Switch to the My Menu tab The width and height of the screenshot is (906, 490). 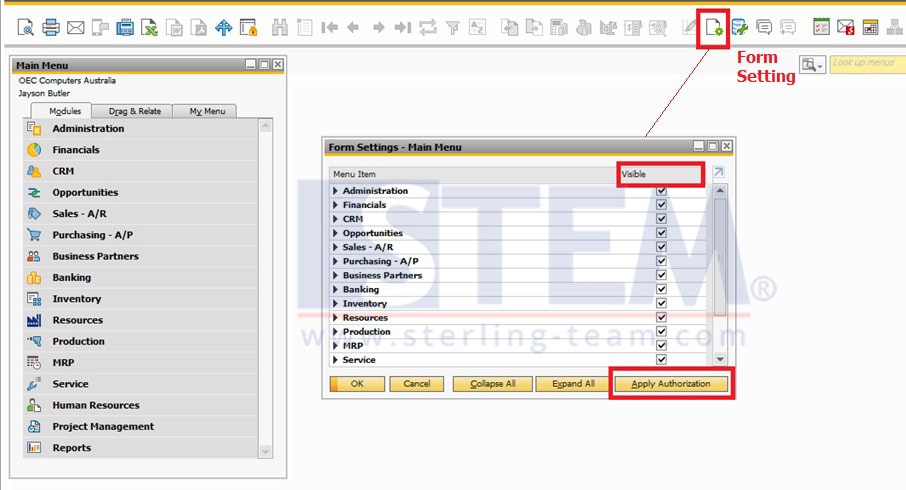(207, 111)
